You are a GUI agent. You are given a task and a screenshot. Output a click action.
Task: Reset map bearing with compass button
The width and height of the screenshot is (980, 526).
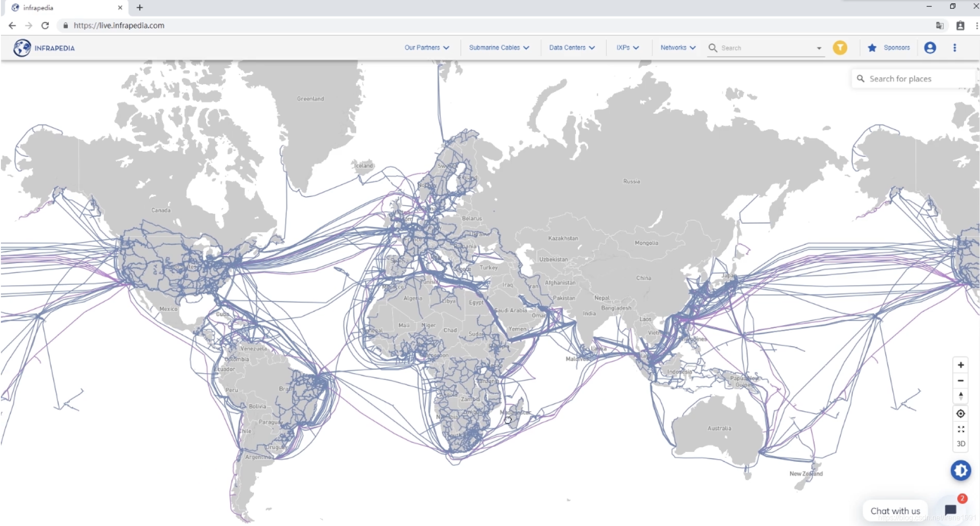pyautogui.click(x=960, y=396)
